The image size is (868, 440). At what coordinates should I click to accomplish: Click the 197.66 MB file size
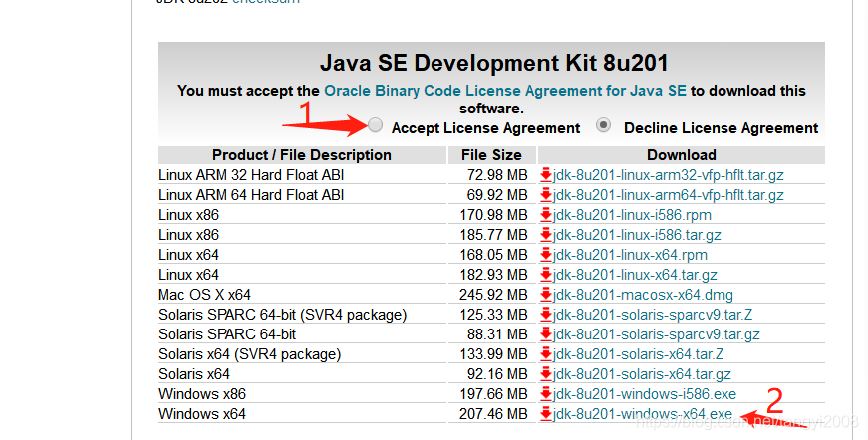[x=493, y=394]
